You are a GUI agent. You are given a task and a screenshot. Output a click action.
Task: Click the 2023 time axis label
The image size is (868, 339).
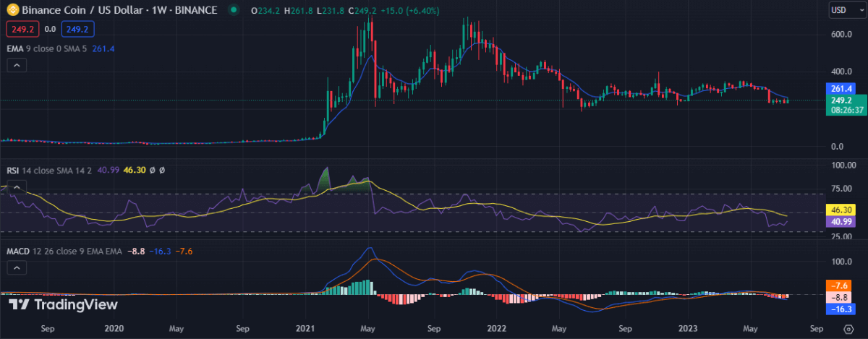coord(687,327)
